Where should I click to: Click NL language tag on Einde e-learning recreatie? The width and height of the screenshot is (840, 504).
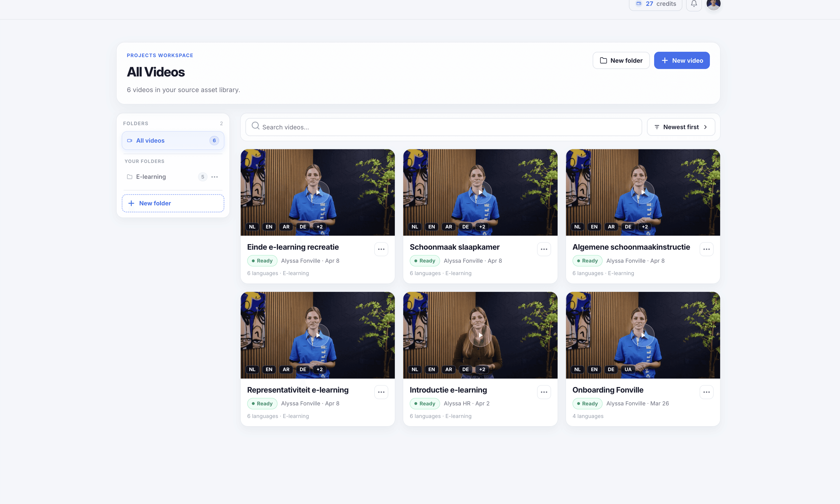(252, 227)
